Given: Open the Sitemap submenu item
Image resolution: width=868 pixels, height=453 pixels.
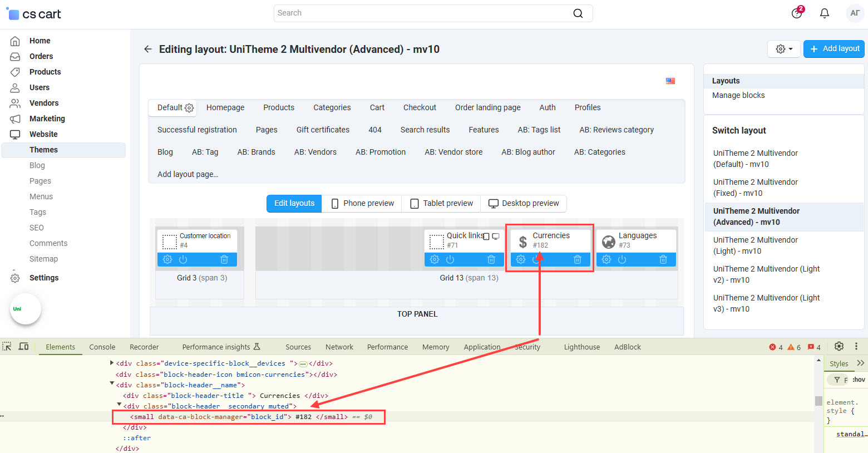Looking at the screenshot, I should (x=43, y=259).
